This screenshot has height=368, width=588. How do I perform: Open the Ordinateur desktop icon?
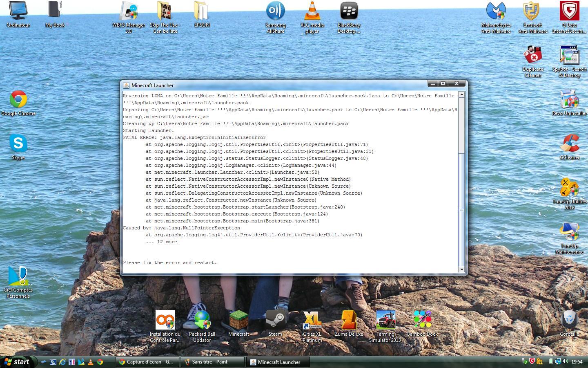[x=18, y=15]
